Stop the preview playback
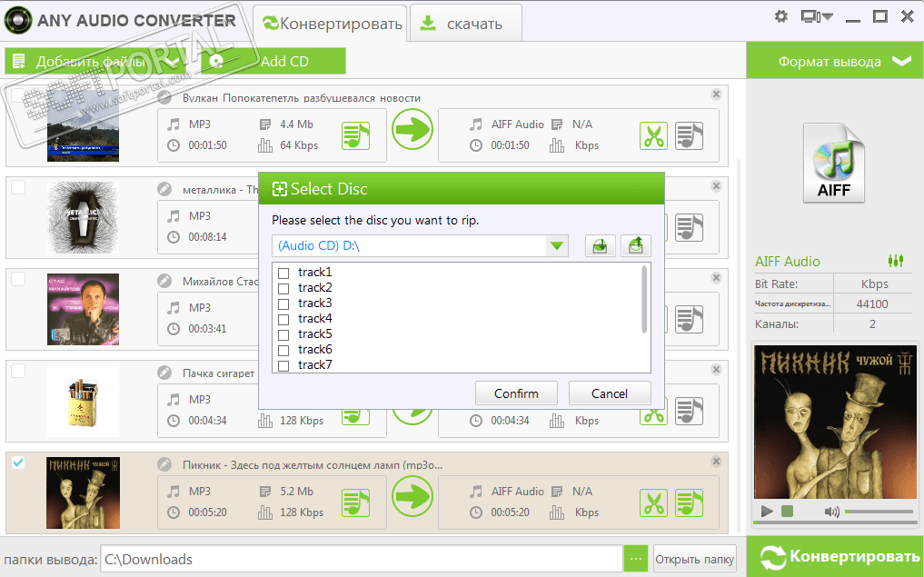The width and height of the screenshot is (924, 577). coord(787,511)
